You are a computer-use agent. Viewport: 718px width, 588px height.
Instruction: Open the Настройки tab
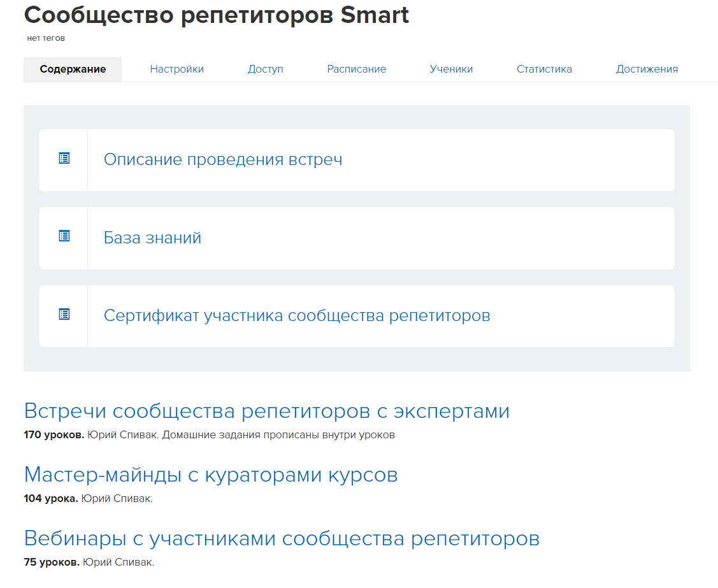(176, 69)
